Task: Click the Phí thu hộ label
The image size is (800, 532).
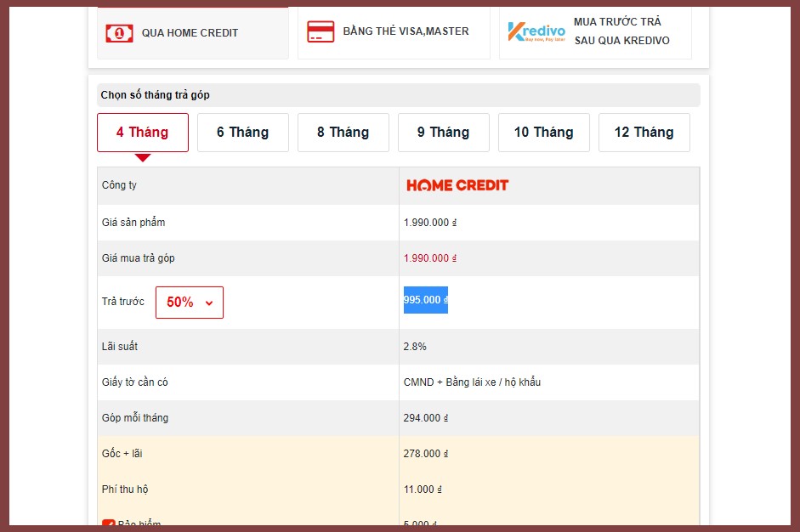Action: click(x=124, y=490)
